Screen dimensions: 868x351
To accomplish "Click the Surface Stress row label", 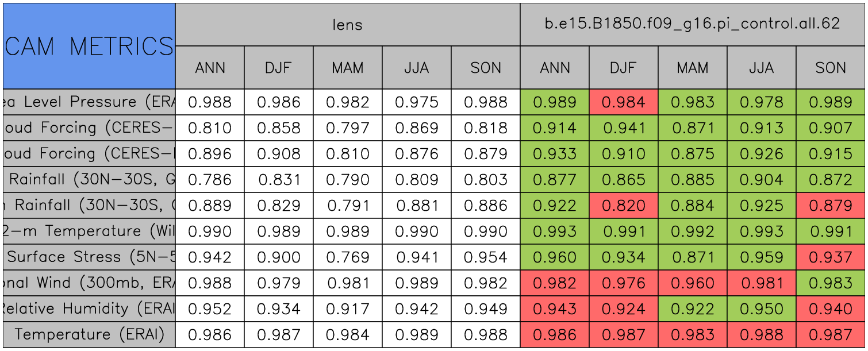I will click(89, 257).
